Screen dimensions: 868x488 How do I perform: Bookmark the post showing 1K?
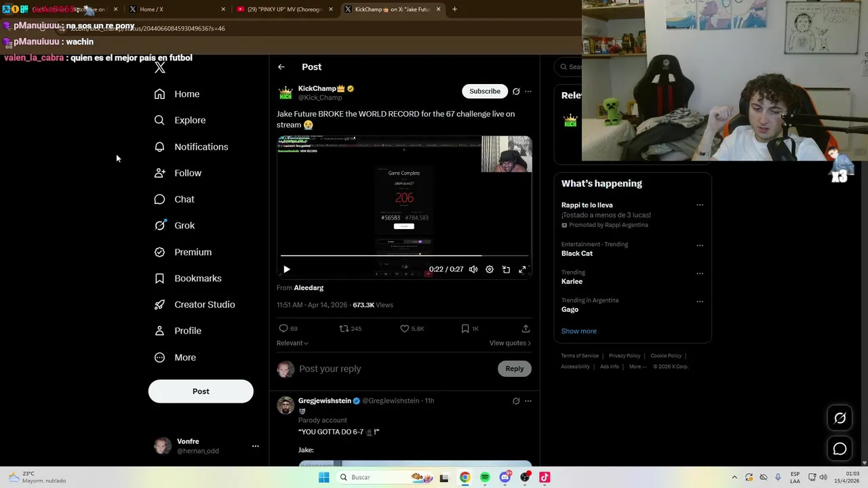(465, 328)
